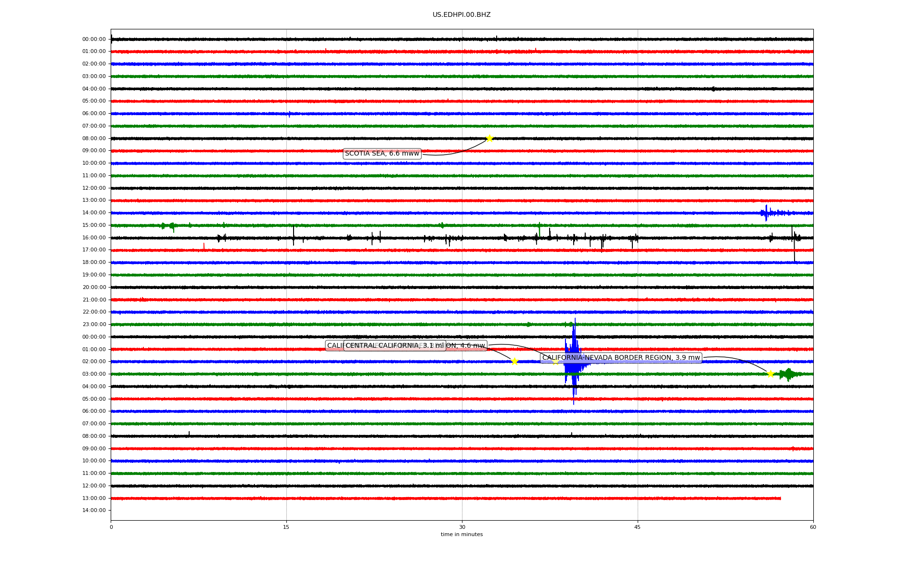Click the 0 tick on the minutes axis
The height and width of the screenshot is (578, 924).
coord(111,527)
